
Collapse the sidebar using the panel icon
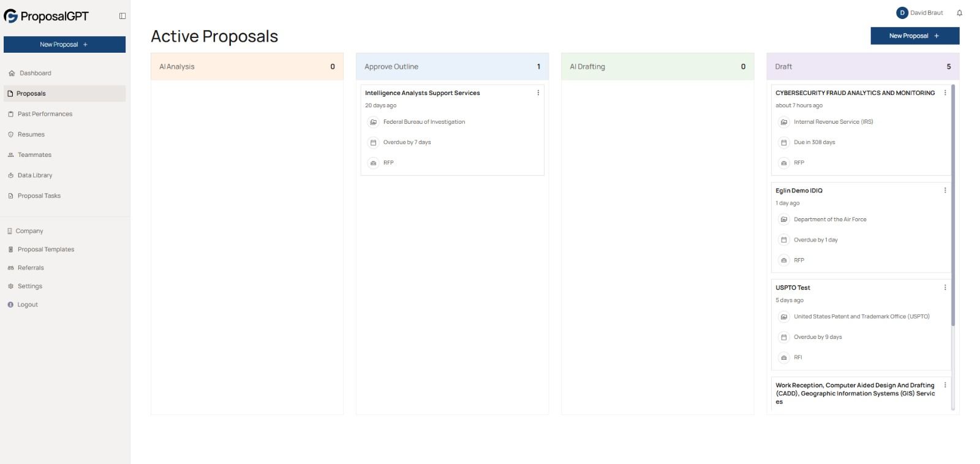click(x=123, y=16)
